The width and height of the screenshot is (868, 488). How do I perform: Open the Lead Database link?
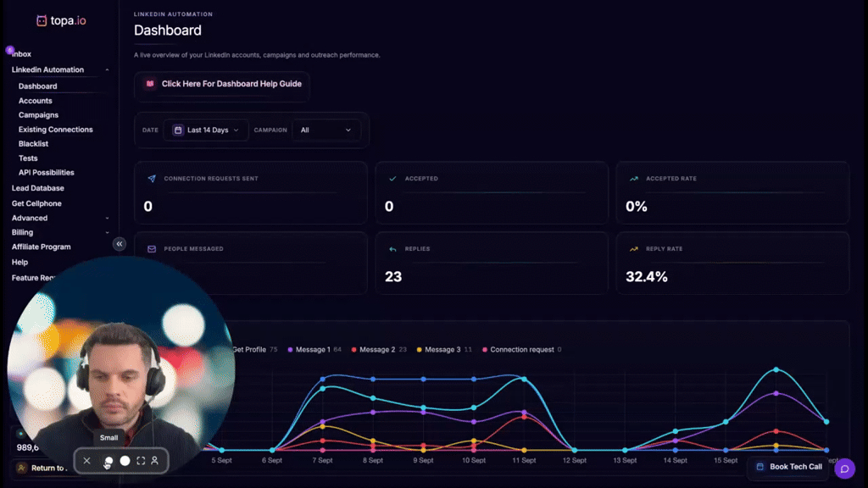(37, 188)
